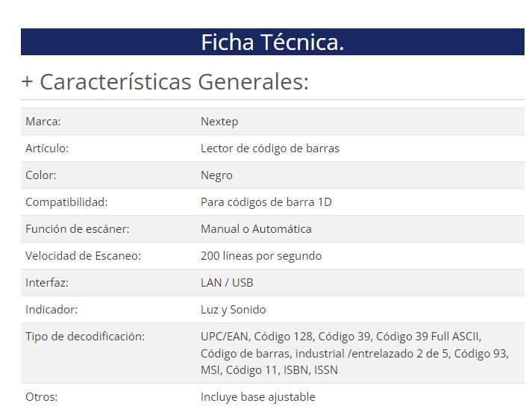The width and height of the screenshot is (532, 412).
Task: Select the Negro color value
Action: point(216,175)
